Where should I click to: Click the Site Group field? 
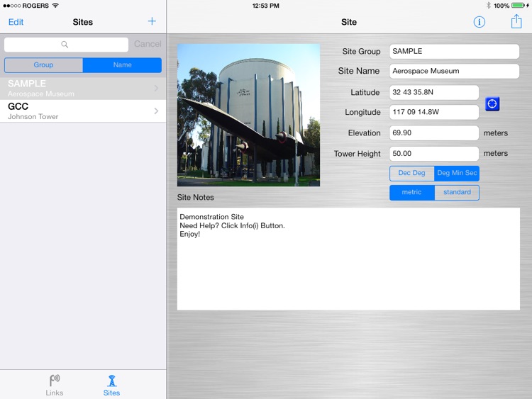click(454, 51)
